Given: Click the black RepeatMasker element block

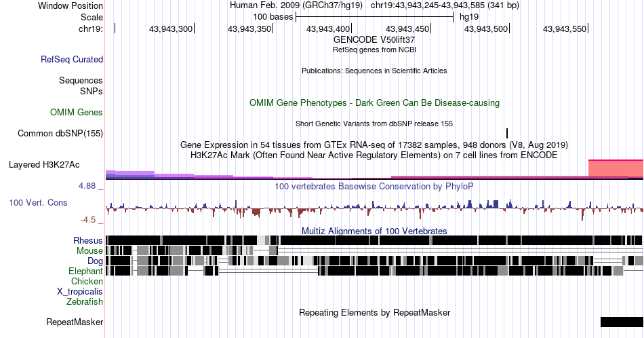Looking at the screenshot, I should [x=622, y=322].
